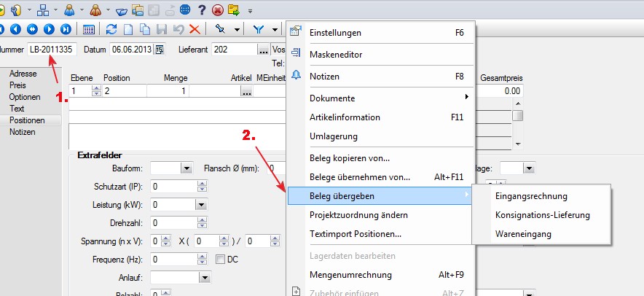The width and height of the screenshot is (644, 296).
Task: Click the blue globe icon
Action: coord(185,10)
